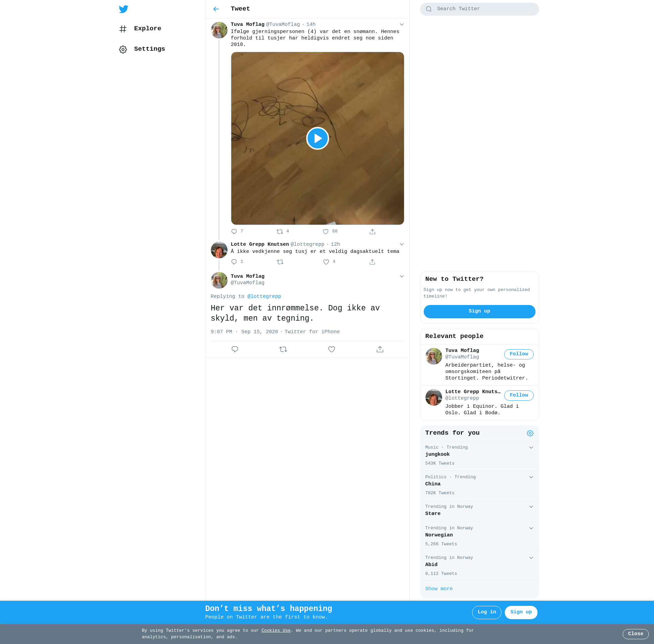This screenshot has height=644, width=654.
Task: Reply to Lotte Grepp Knutsen's tweet
Action: 234,262
